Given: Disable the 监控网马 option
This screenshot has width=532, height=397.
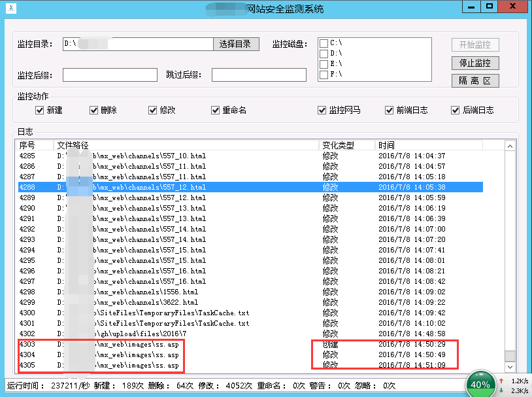Looking at the screenshot, I should [x=322, y=110].
